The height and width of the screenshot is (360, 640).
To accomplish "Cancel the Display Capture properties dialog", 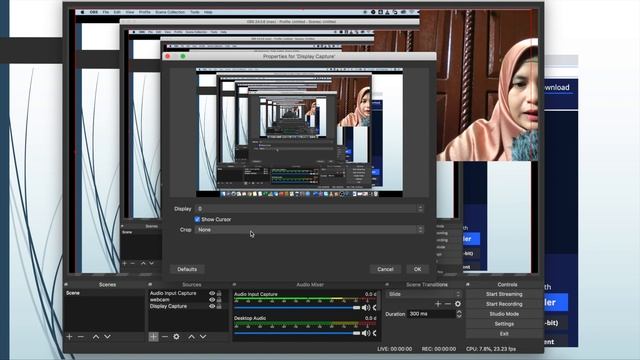I will click(x=385, y=269).
